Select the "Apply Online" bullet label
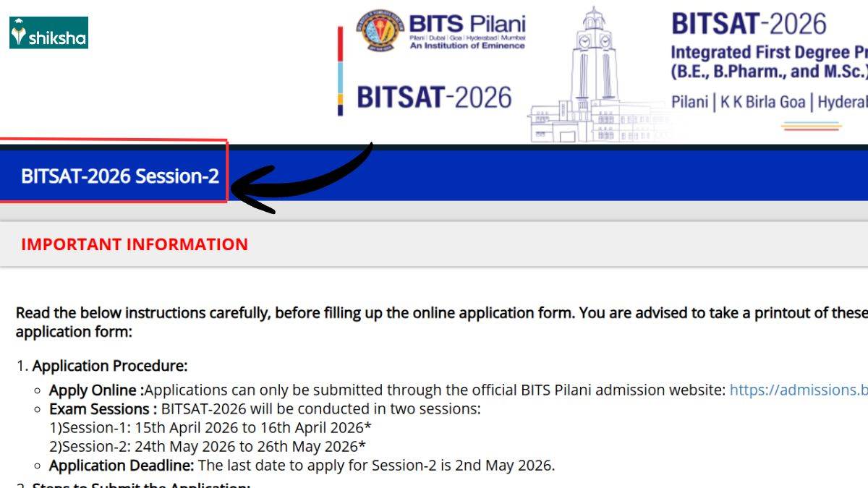868x488 pixels. tap(95, 390)
